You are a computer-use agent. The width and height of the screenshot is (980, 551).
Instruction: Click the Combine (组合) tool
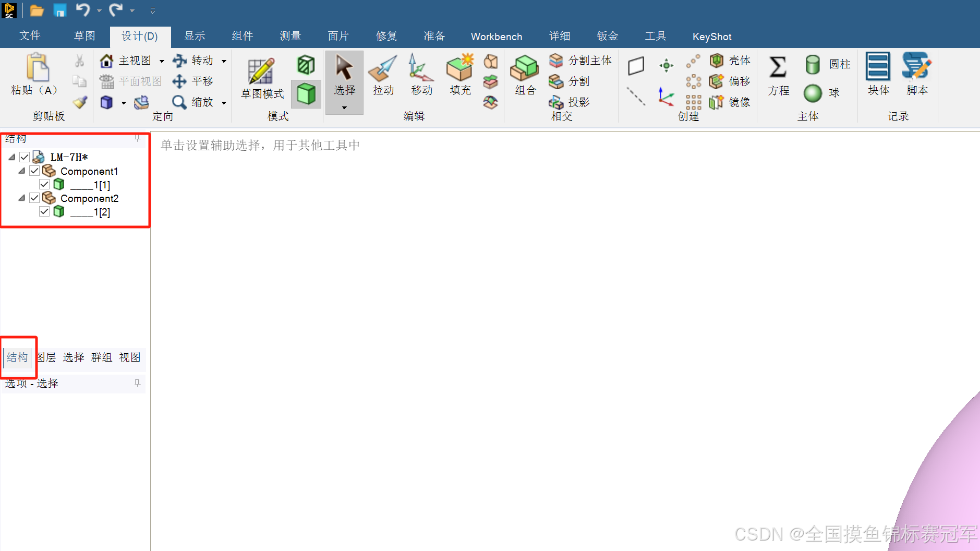[525, 76]
